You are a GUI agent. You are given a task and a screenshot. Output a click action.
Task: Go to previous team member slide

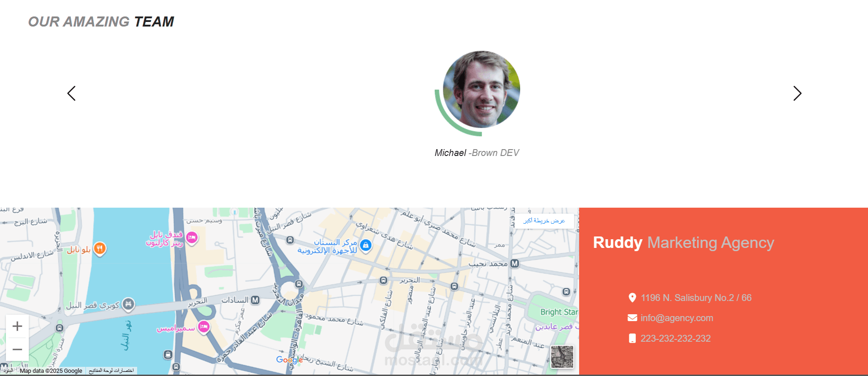tap(71, 93)
